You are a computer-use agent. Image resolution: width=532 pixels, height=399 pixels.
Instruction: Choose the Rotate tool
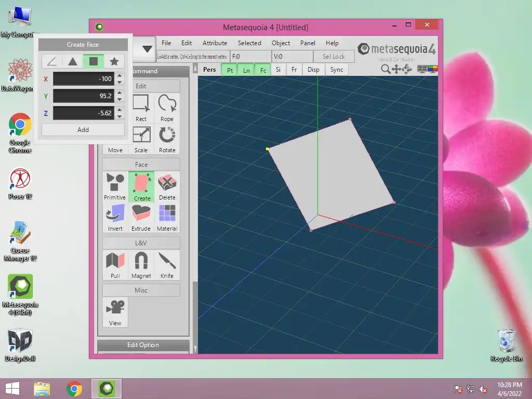(167, 139)
